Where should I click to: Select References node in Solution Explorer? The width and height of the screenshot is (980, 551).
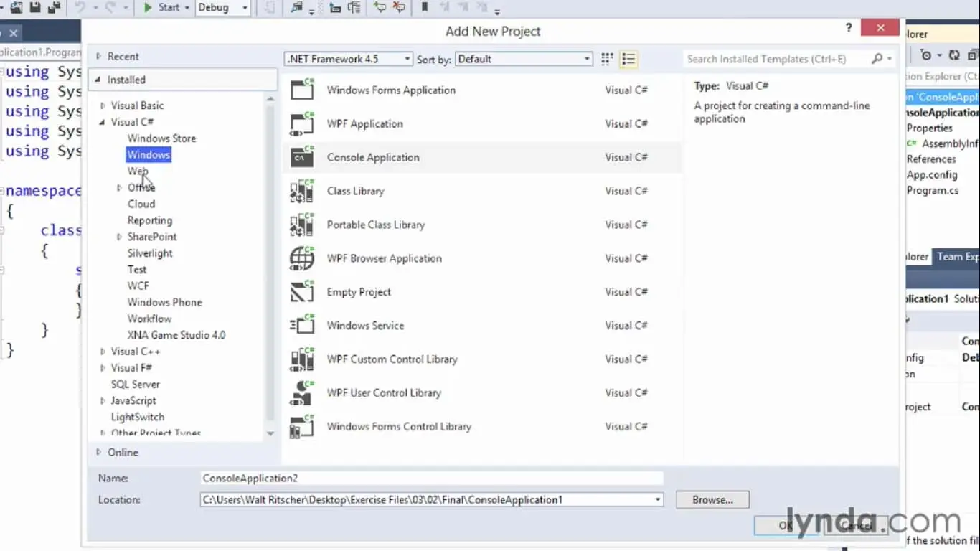point(931,159)
